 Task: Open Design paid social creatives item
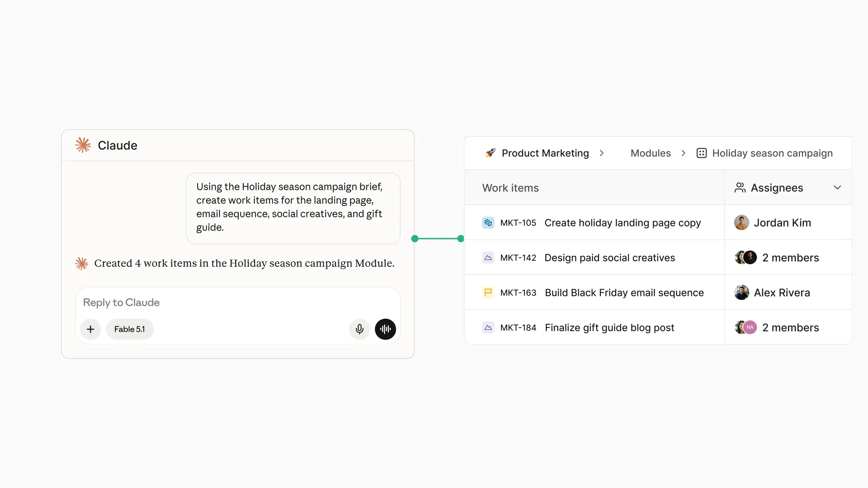(x=609, y=258)
